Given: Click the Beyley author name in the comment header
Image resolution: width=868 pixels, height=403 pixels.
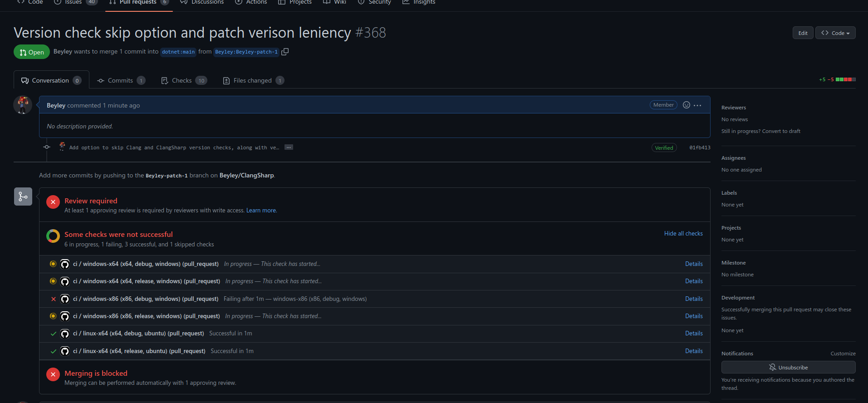Looking at the screenshot, I should point(56,105).
